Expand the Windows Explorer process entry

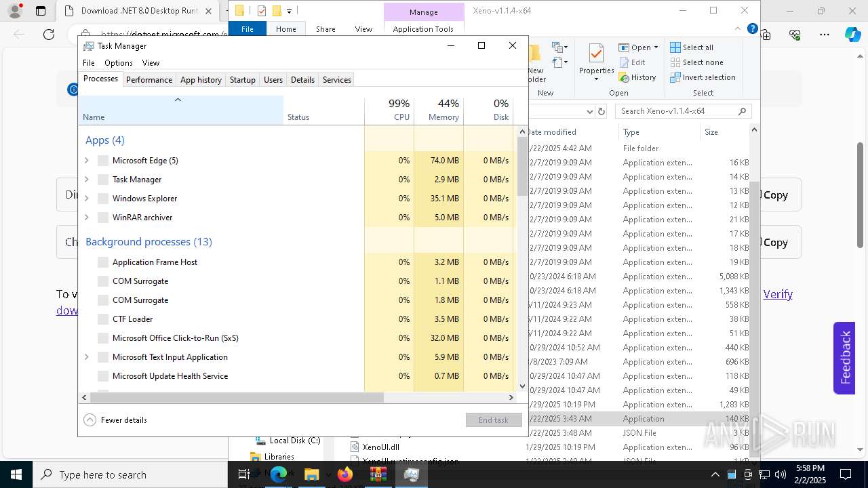coord(86,199)
